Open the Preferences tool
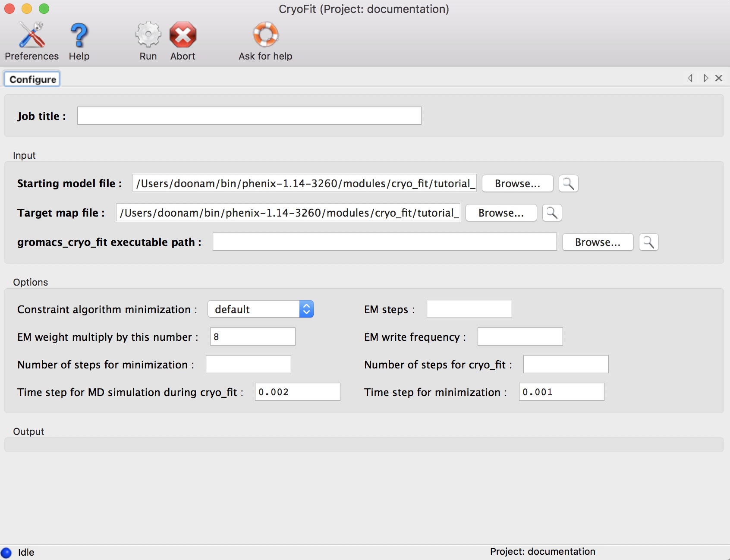Screen dimensions: 730x560 [31, 39]
